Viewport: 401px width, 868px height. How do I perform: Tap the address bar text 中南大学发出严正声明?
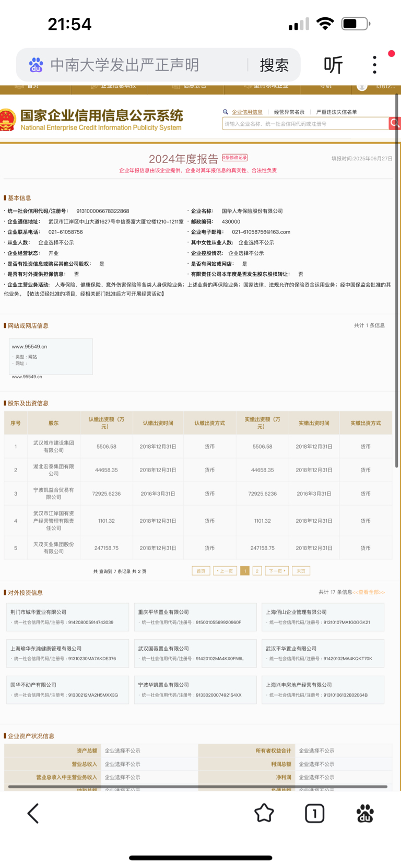[125, 65]
